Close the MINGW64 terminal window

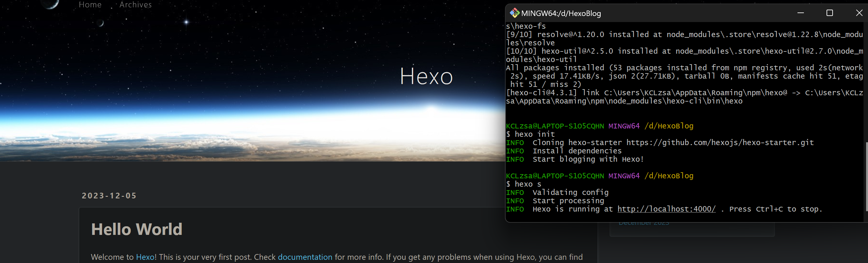click(859, 13)
